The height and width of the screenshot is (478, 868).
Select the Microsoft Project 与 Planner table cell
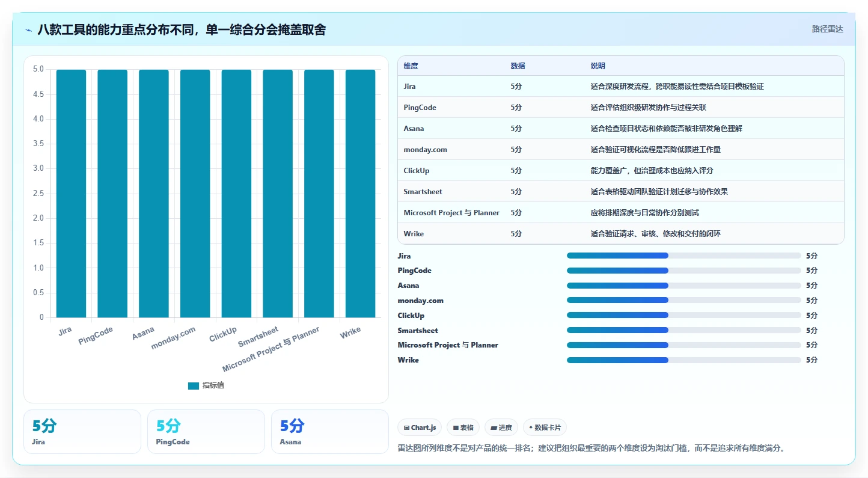[x=451, y=213]
